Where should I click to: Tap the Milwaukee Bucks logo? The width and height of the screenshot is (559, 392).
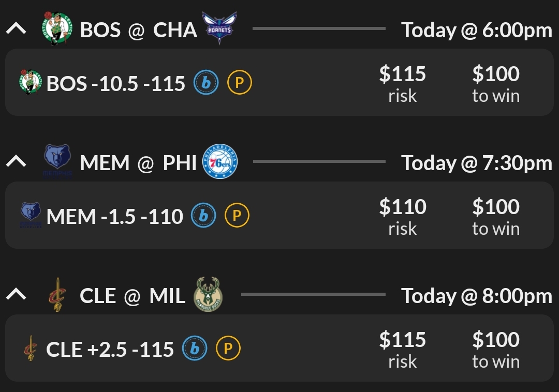[208, 295]
